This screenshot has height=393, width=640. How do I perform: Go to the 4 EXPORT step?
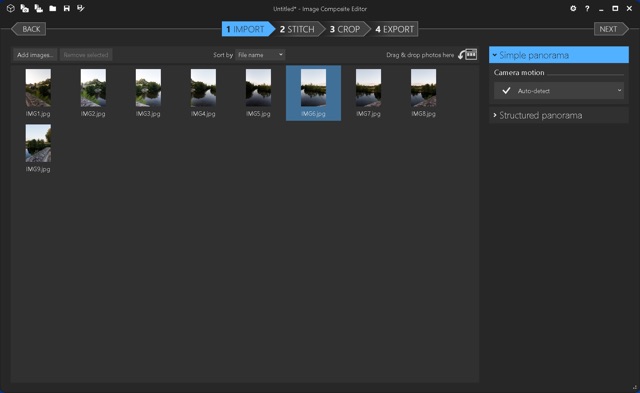(395, 29)
